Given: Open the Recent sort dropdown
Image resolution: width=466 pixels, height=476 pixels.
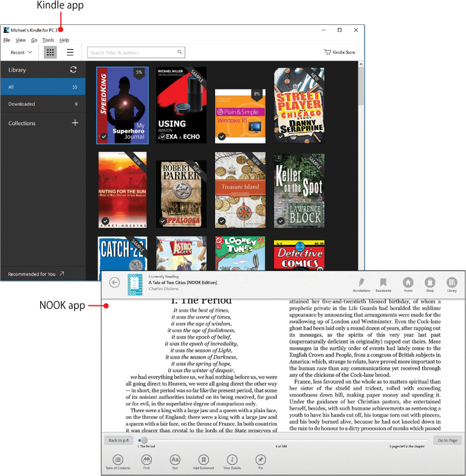Looking at the screenshot, I should 21,52.
